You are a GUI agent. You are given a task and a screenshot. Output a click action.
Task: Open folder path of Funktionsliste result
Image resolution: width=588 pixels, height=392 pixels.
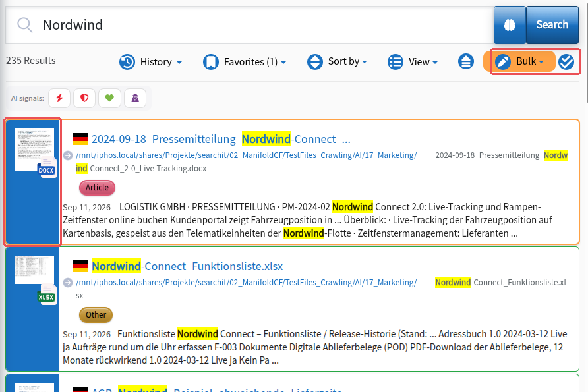(246, 282)
